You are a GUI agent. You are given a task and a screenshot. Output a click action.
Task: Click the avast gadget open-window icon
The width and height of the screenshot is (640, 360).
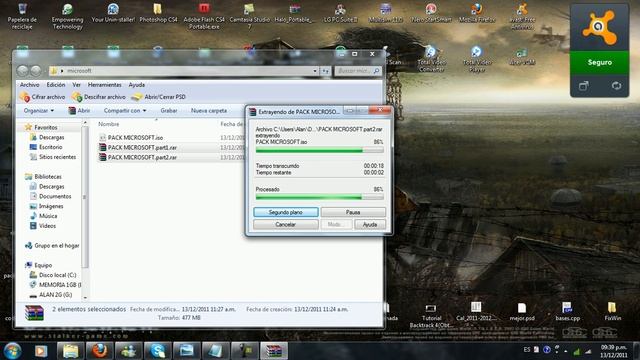pos(584,86)
